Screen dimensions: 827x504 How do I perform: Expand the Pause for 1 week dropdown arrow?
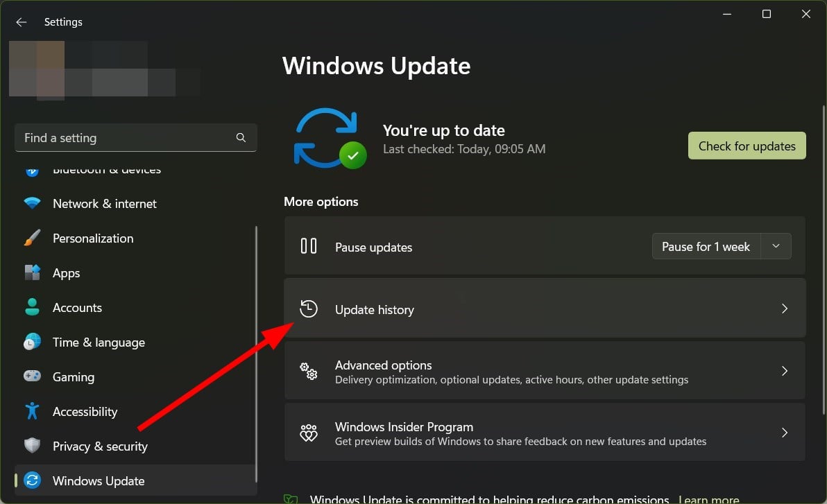[x=776, y=247]
